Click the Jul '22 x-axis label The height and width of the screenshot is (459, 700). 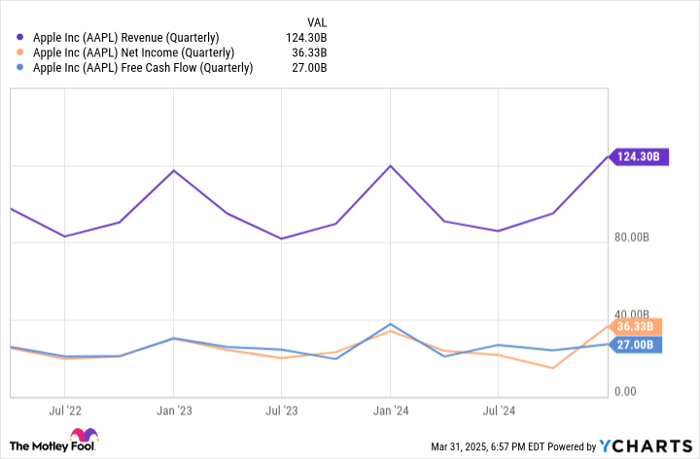coord(64,410)
